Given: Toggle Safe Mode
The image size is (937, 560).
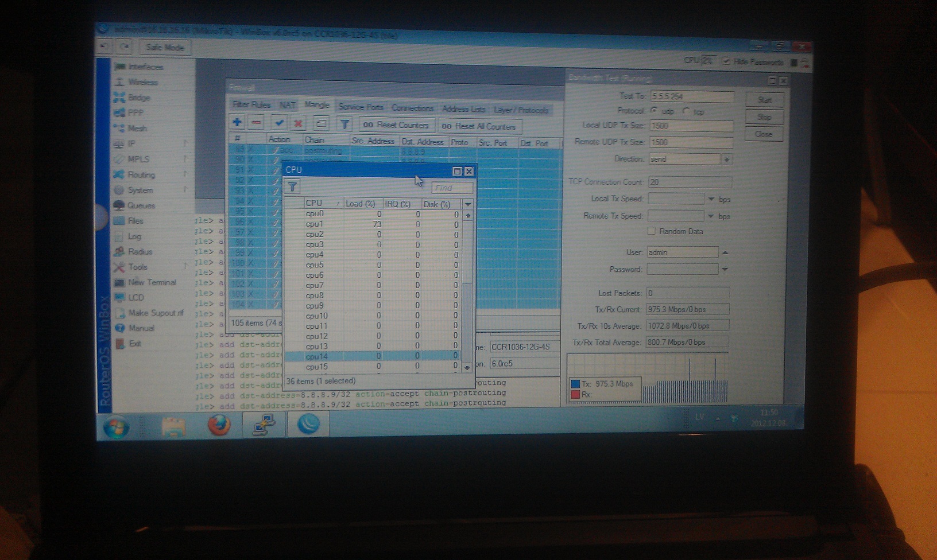Looking at the screenshot, I should tap(165, 47).
